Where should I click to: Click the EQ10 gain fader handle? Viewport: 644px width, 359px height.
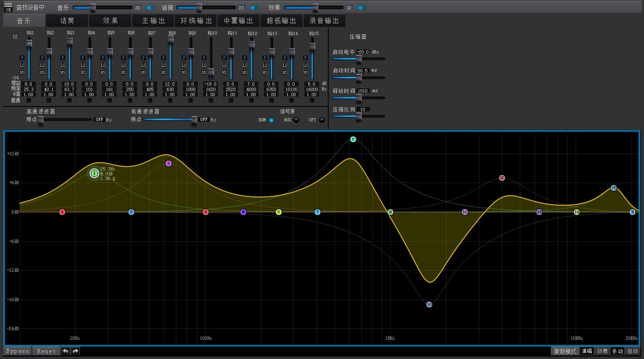coord(211,72)
